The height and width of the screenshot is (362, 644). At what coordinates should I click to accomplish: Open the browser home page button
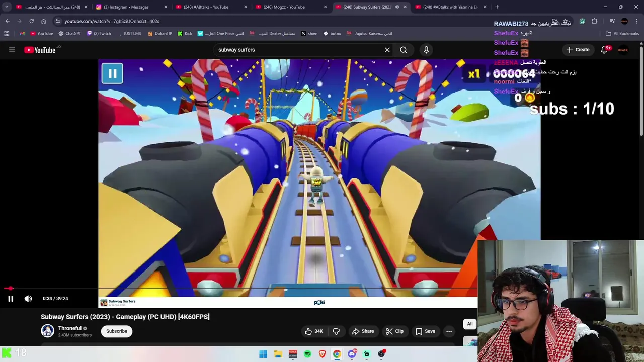[x=43, y=21]
